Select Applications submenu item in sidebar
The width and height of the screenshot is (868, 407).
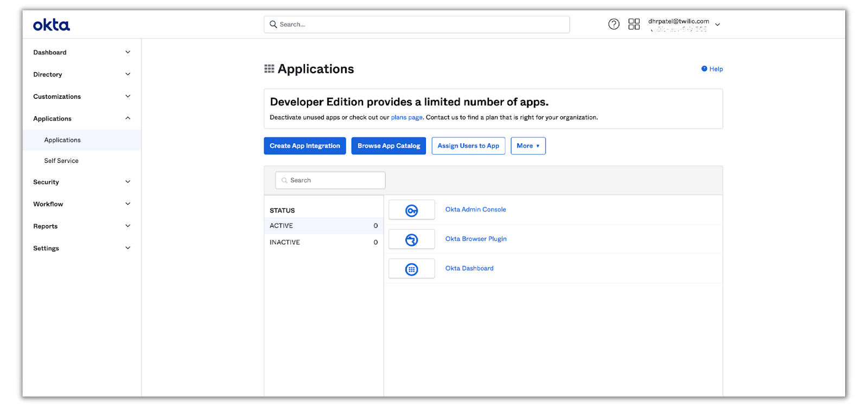pyautogui.click(x=81, y=140)
